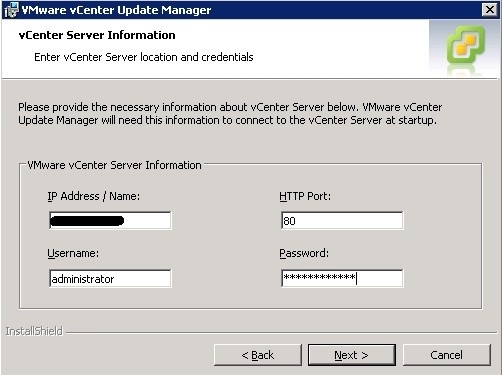Click the 'VMware vCenter Server Information' group label
This screenshot has width=502, height=375.
click(x=114, y=165)
